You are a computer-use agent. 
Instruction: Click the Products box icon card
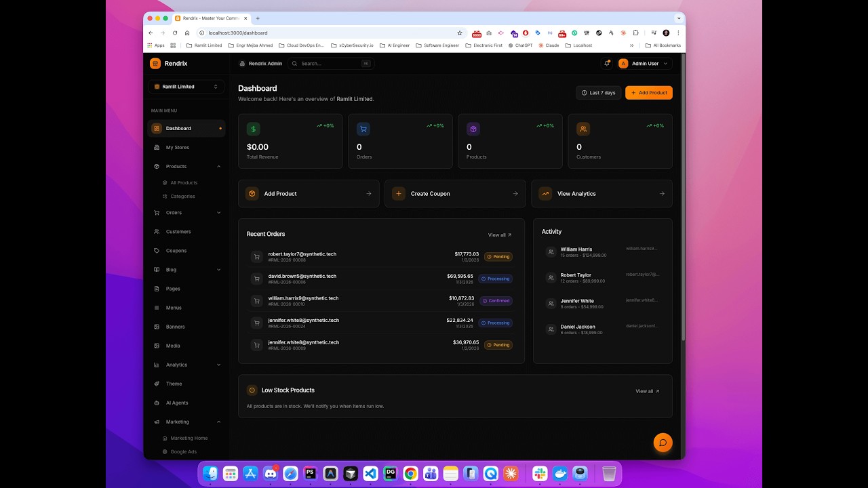click(x=473, y=129)
